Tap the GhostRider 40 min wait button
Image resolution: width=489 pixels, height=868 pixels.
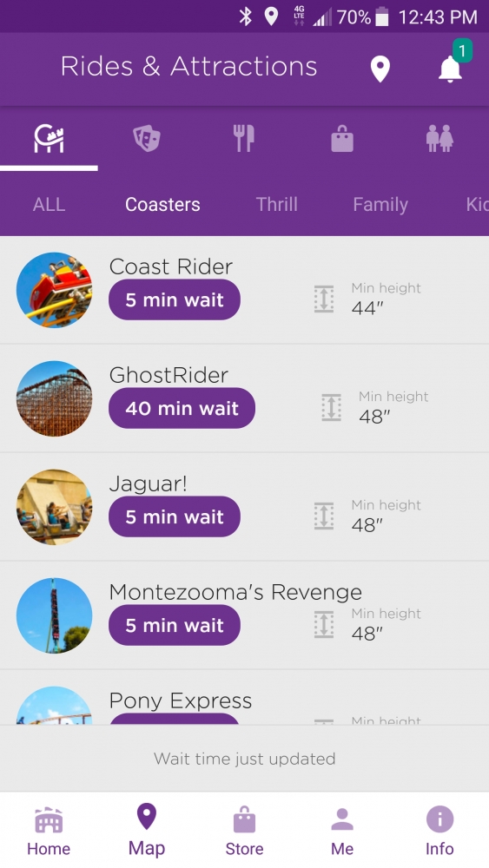(x=182, y=409)
